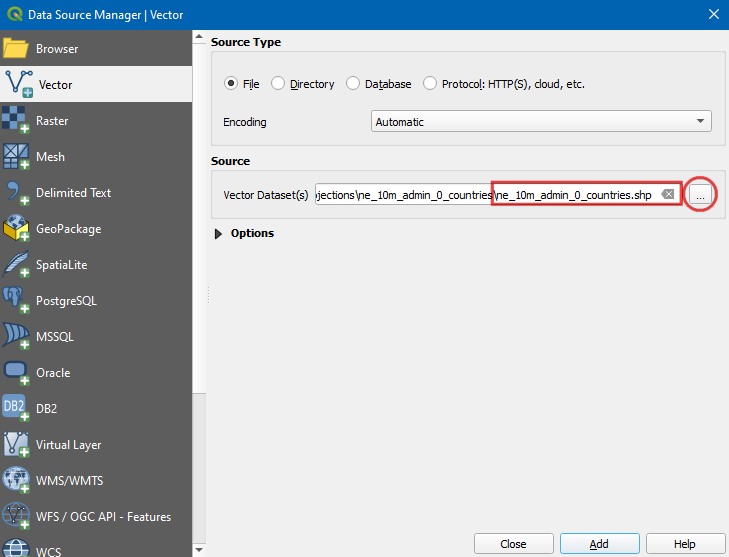Click the Raster source icon

(x=16, y=121)
